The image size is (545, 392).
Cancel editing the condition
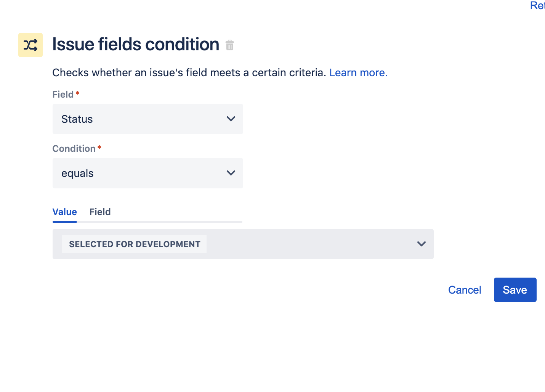(465, 290)
